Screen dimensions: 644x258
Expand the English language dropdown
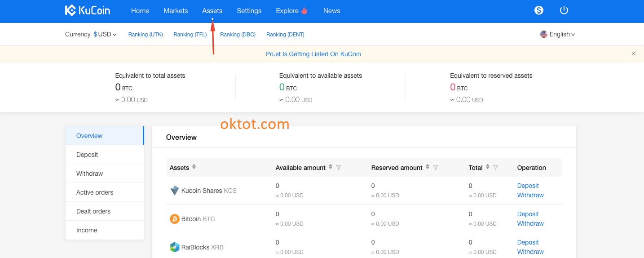point(558,35)
